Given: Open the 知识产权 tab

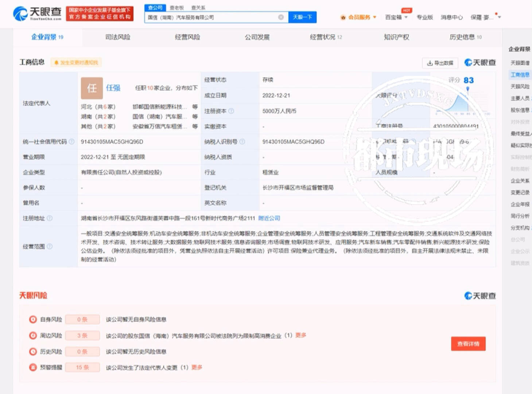Looking at the screenshot, I should click(x=397, y=37).
